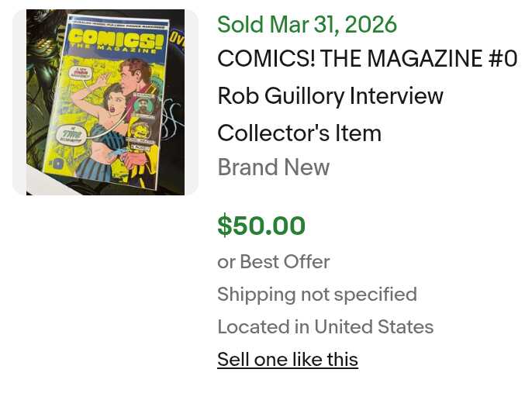Click the or Best Offer text

274,262
